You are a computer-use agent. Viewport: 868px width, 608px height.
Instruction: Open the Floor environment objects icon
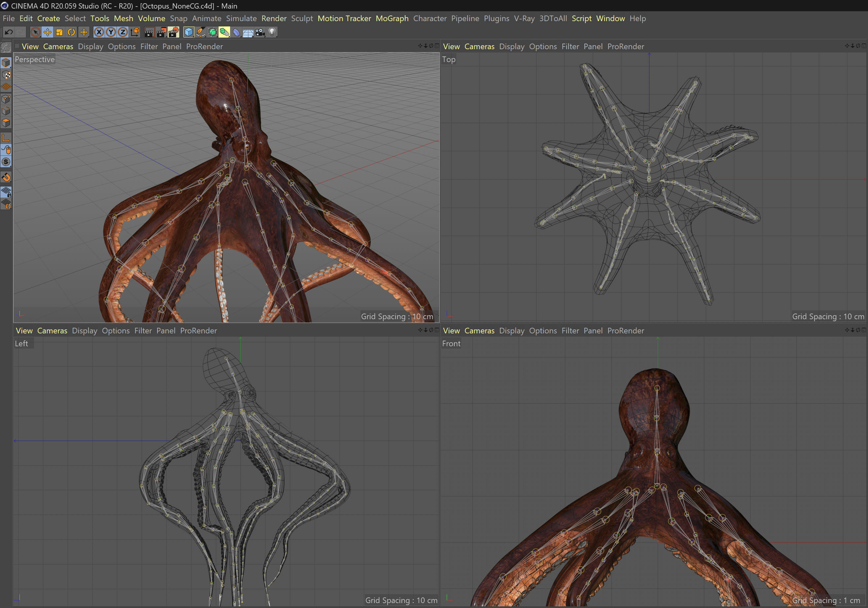[248, 32]
